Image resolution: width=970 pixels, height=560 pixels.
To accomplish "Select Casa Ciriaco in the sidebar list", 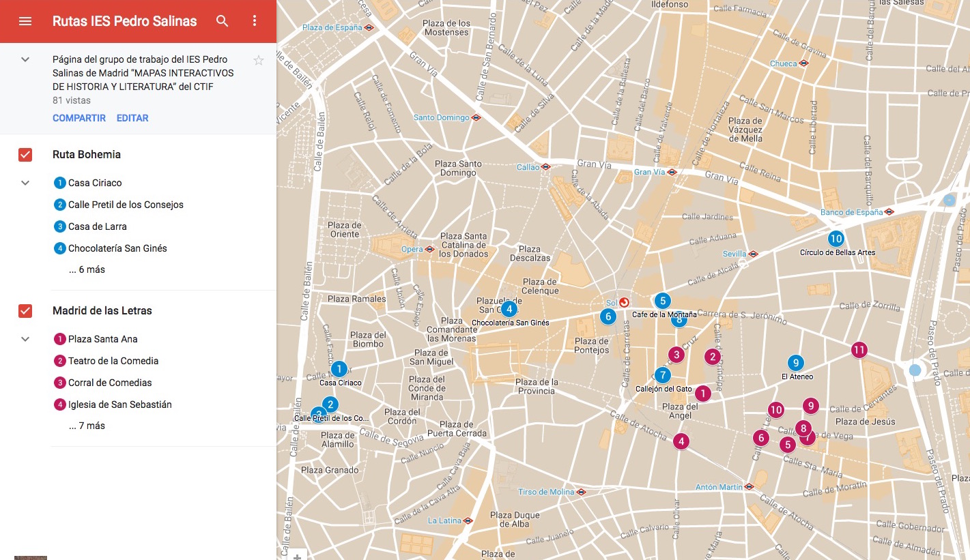I will pyautogui.click(x=95, y=183).
